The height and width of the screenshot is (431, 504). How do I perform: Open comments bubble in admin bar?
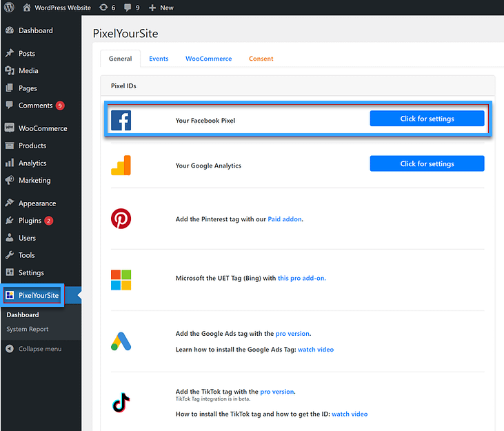132,8
